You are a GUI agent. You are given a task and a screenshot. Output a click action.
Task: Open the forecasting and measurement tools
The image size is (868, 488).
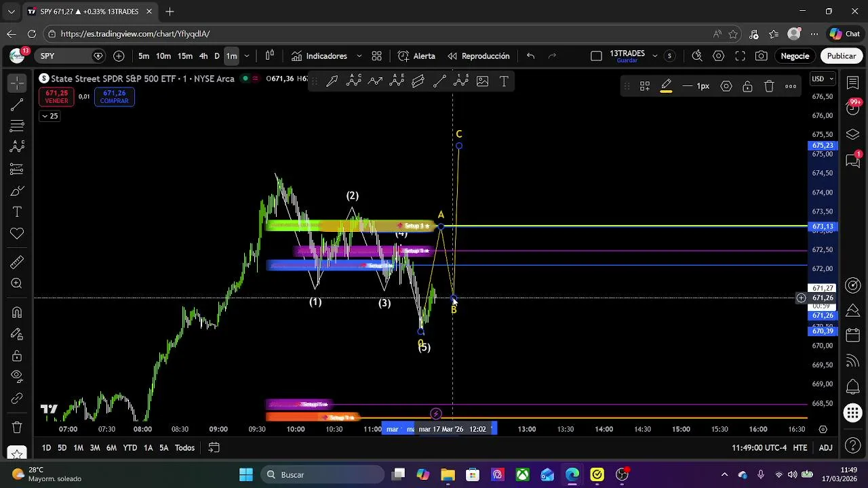17,169
